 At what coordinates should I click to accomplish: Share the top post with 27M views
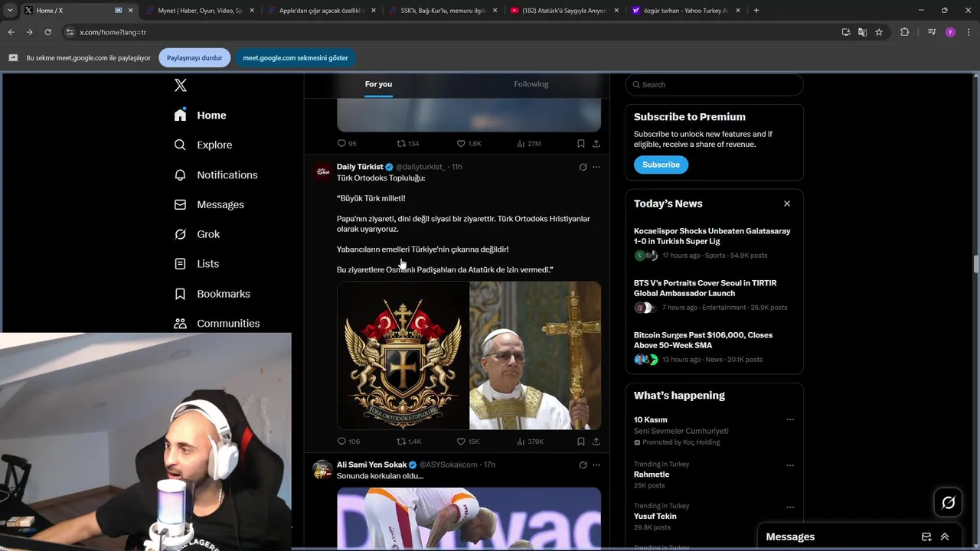[x=596, y=143]
